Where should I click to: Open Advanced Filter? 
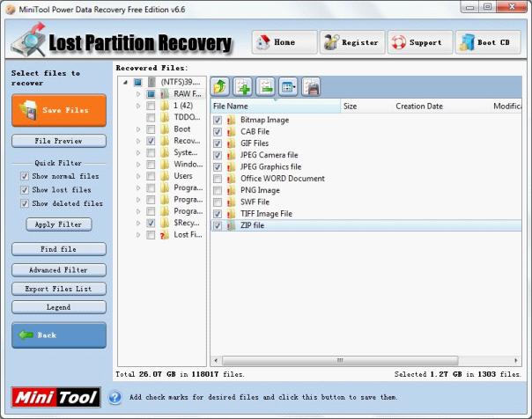[x=59, y=270]
